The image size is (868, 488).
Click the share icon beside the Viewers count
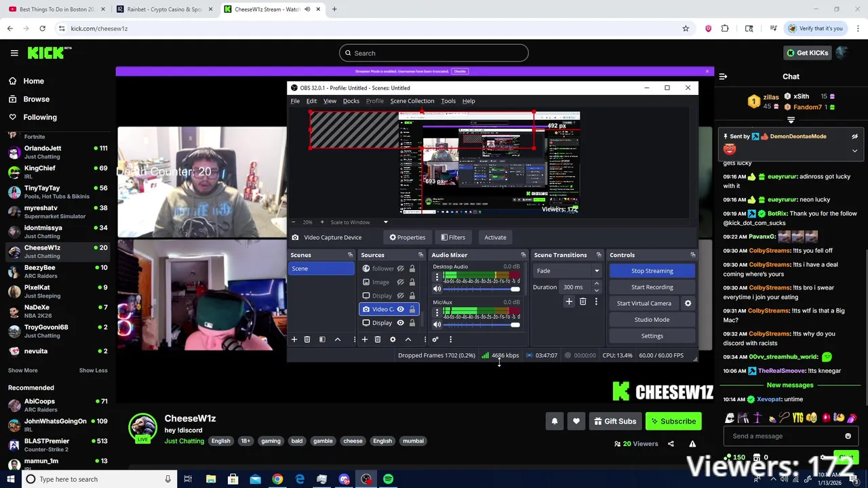pyautogui.click(x=671, y=444)
